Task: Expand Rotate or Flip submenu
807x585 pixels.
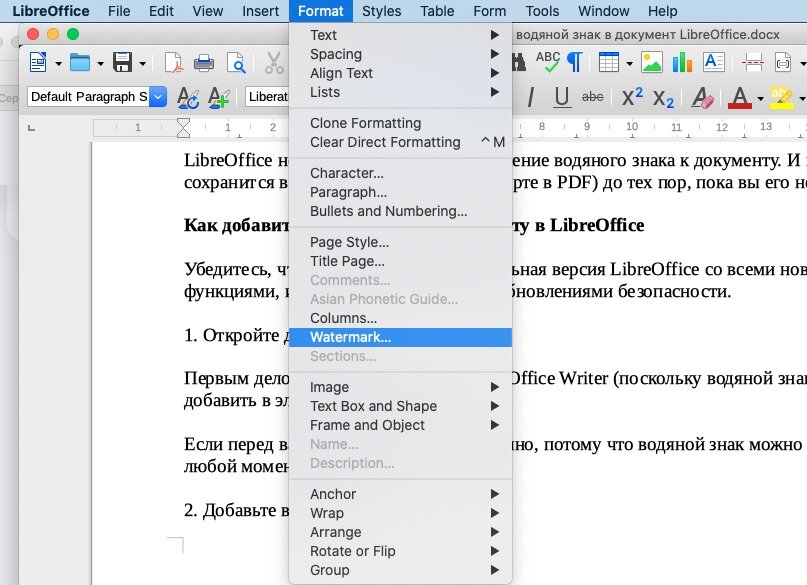Action: tap(400, 551)
